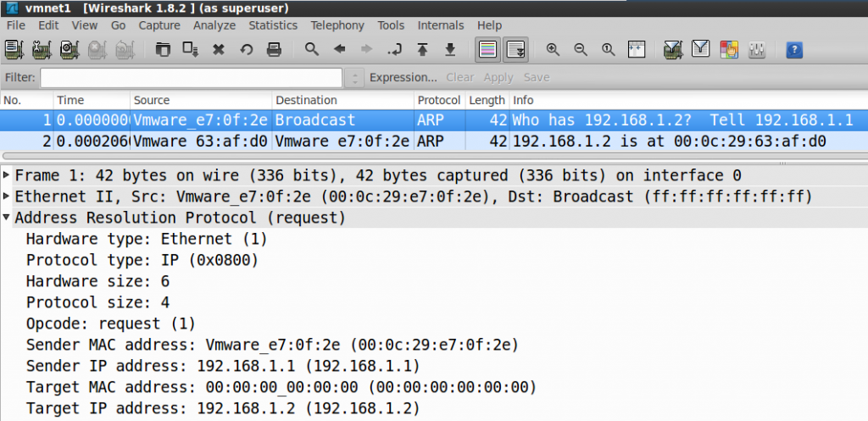
Task: Sort by Destination column header
Action: [343, 100]
